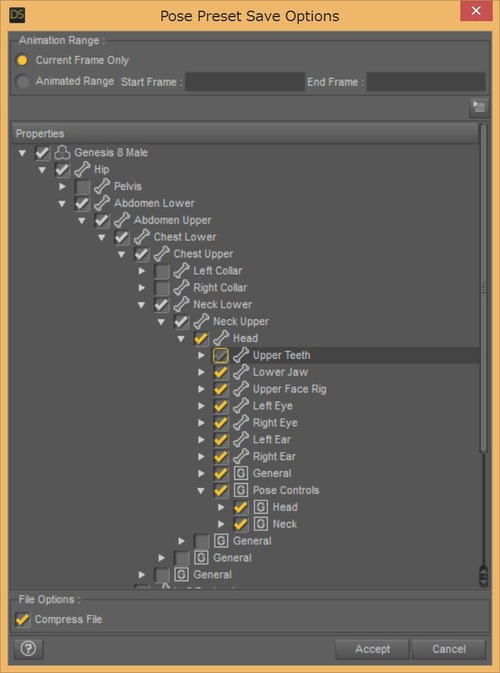Screen dimensions: 500x673
Task: Click the Hip bone icon
Action: [82, 170]
